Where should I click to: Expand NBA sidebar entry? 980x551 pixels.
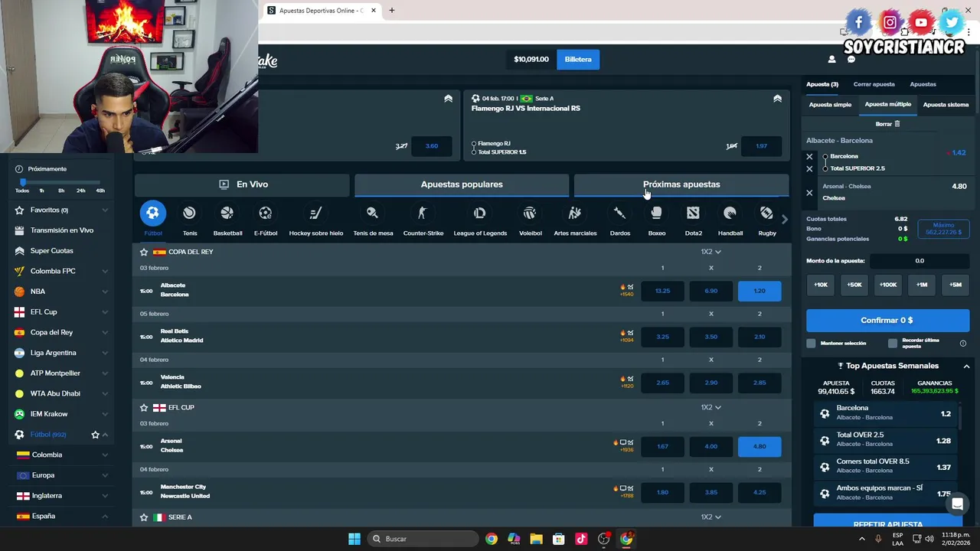point(105,292)
